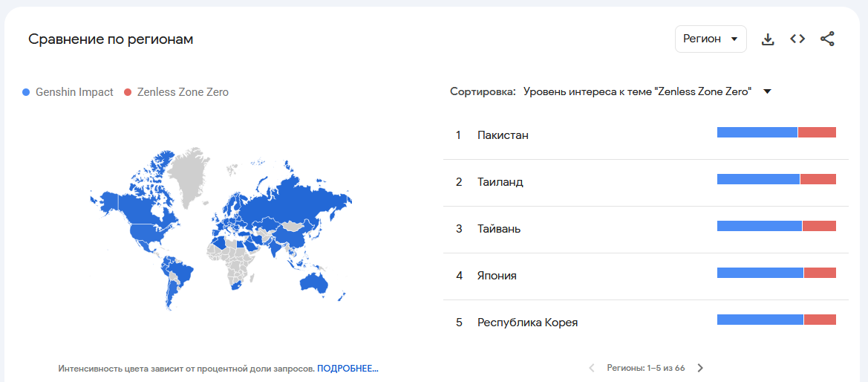The width and height of the screenshot is (868, 382).
Task: Click the previous regions page arrow
Action: (x=592, y=368)
